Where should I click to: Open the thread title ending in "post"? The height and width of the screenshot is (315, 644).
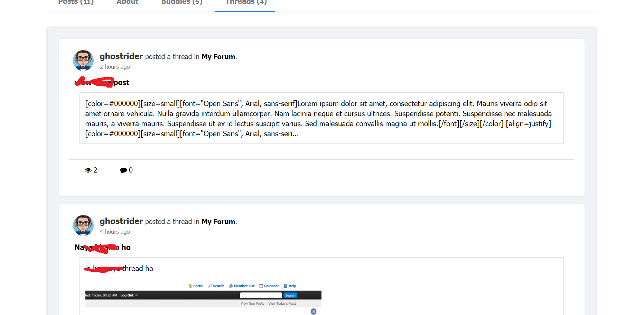pyautogui.click(x=102, y=82)
